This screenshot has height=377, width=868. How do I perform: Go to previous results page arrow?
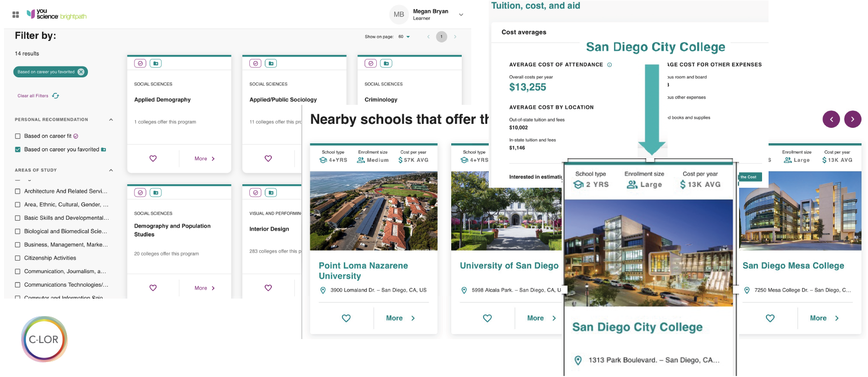428,36
